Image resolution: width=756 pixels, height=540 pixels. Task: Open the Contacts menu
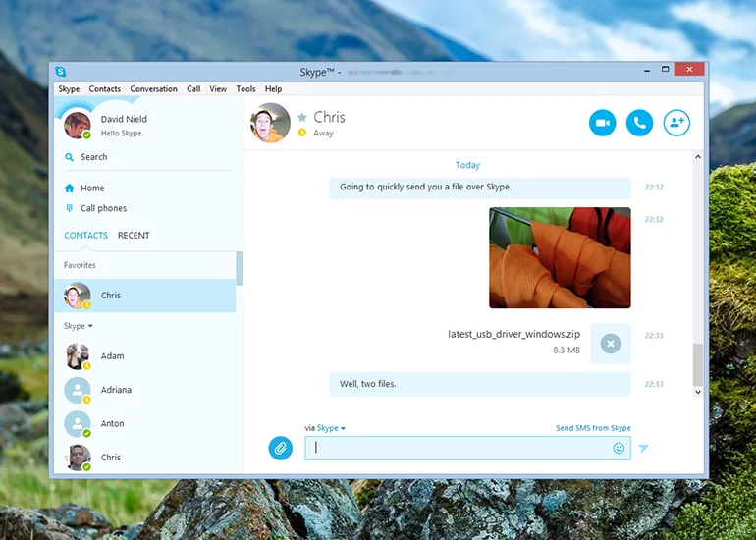[x=105, y=88]
